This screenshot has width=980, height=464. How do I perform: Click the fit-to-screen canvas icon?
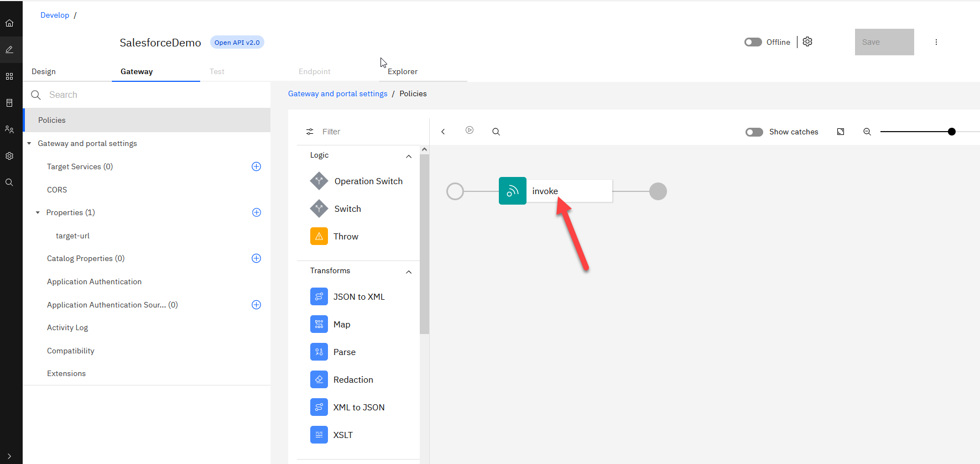pyautogui.click(x=841, y=132)
